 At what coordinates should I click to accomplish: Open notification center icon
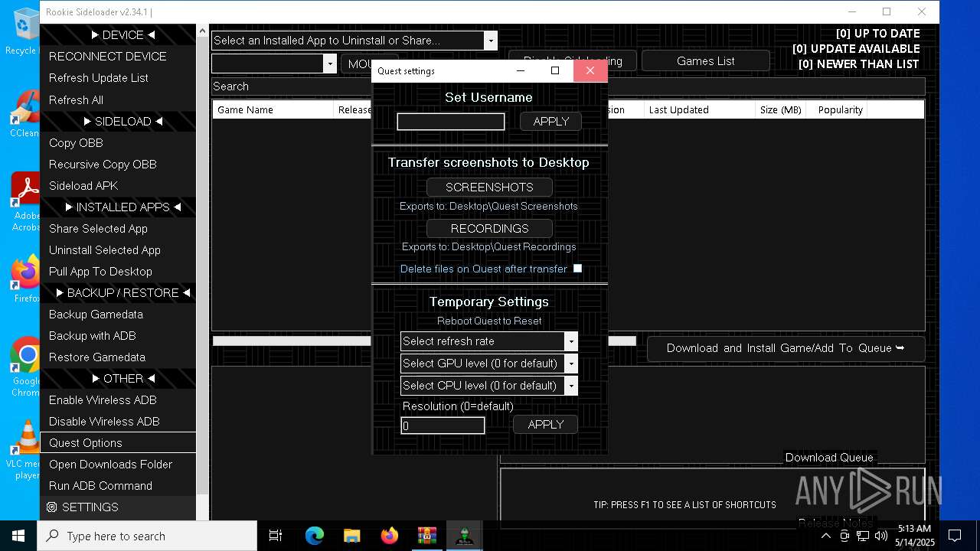tap(955, 536)
